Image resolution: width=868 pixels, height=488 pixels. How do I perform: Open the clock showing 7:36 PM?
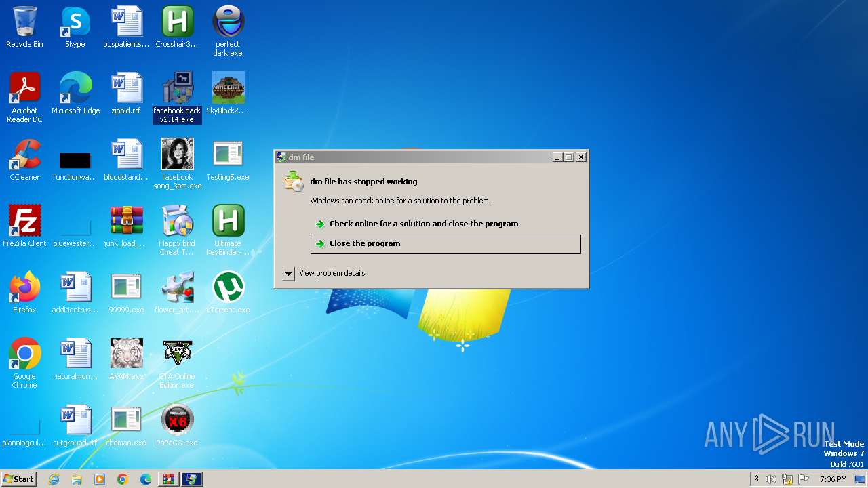coord(833,479)
